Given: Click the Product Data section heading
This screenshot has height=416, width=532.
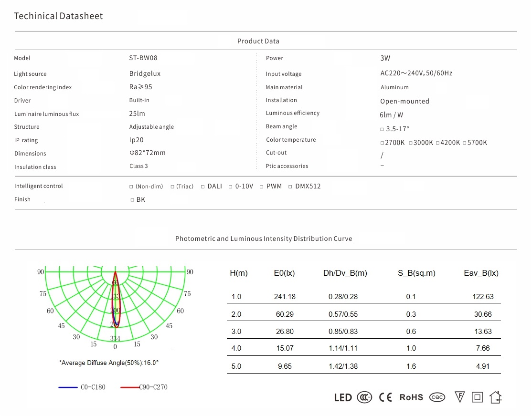Looking at the screenshot, I should pyautogui.click(x=258, y=41).
